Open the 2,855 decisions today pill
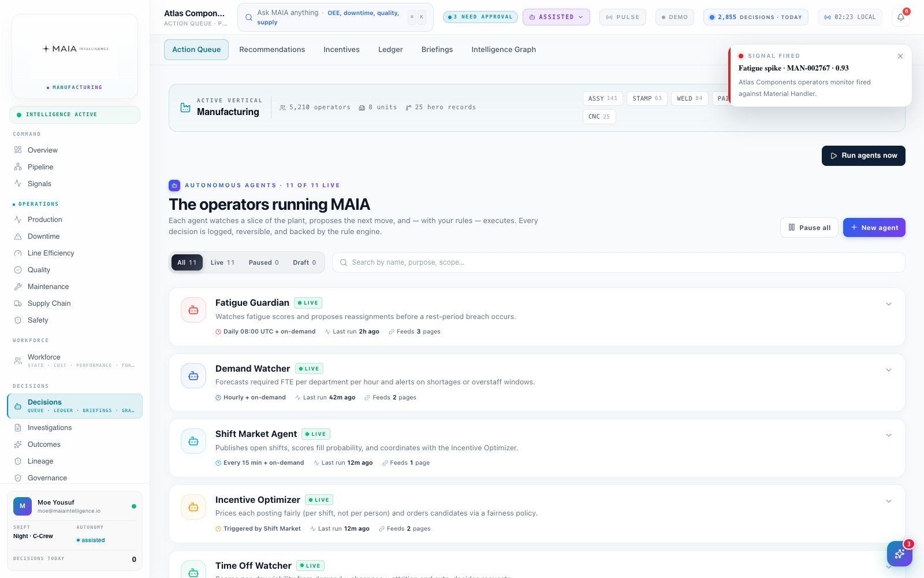The image size is (924, 578). tap(756, 17)
